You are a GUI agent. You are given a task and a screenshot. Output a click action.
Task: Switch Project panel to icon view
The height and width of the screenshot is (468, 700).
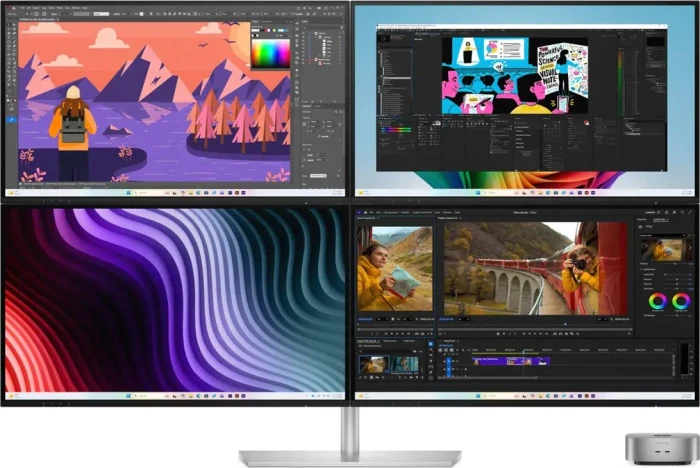(371, 377)
